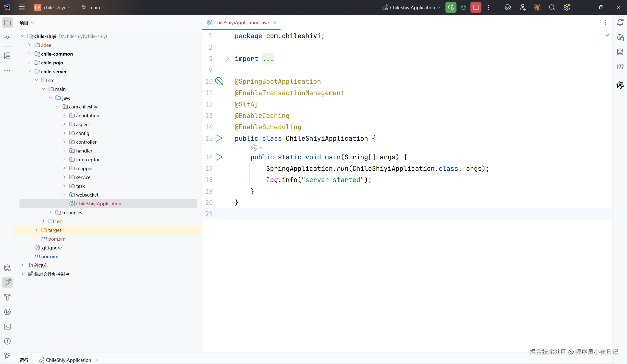
Task: Open the Maven tool window
Action: point(620,66)
